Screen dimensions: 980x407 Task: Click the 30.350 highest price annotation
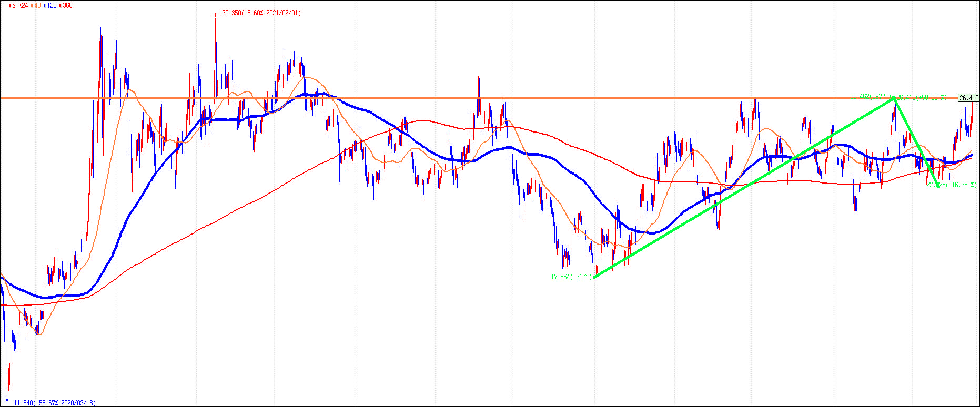click(x=261, y=13)
